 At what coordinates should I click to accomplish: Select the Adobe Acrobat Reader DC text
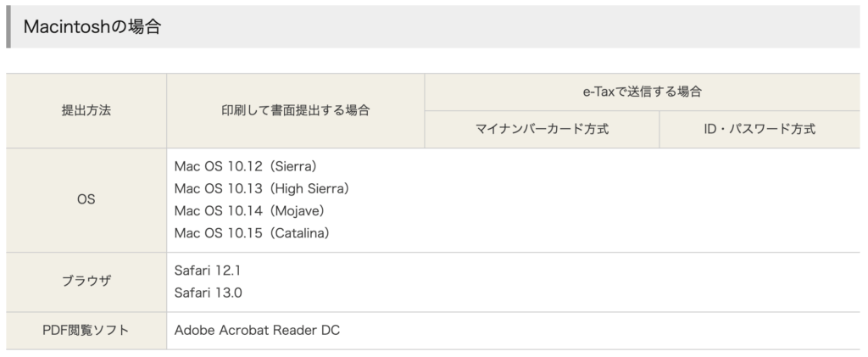click(257, 331)
